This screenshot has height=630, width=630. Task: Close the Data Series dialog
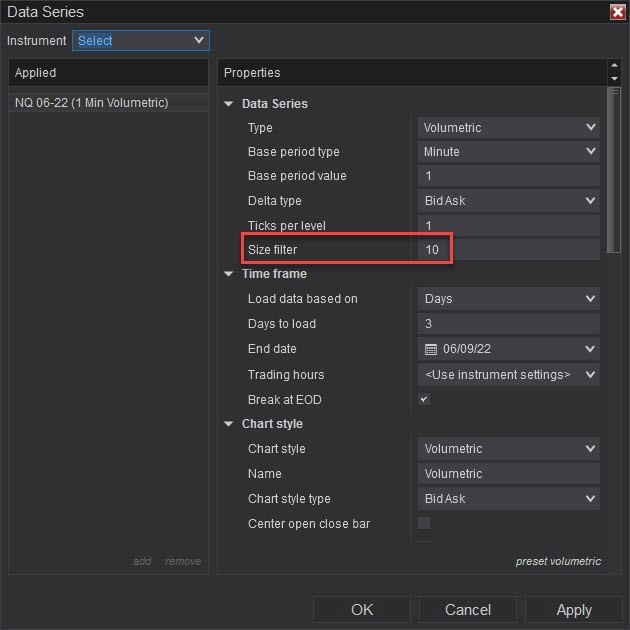(617, 12)
